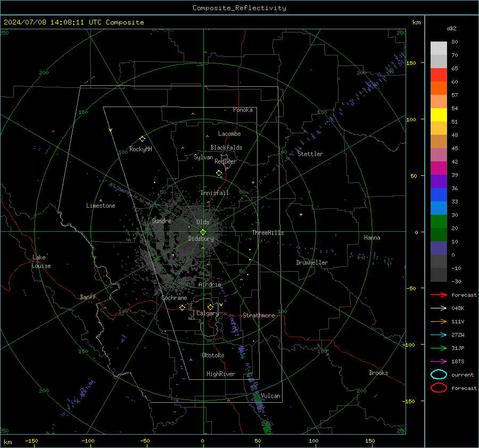The height and width of the screenshot is (448, 479).
Task: Click the Okotoks city label
Action: point(213,355)
